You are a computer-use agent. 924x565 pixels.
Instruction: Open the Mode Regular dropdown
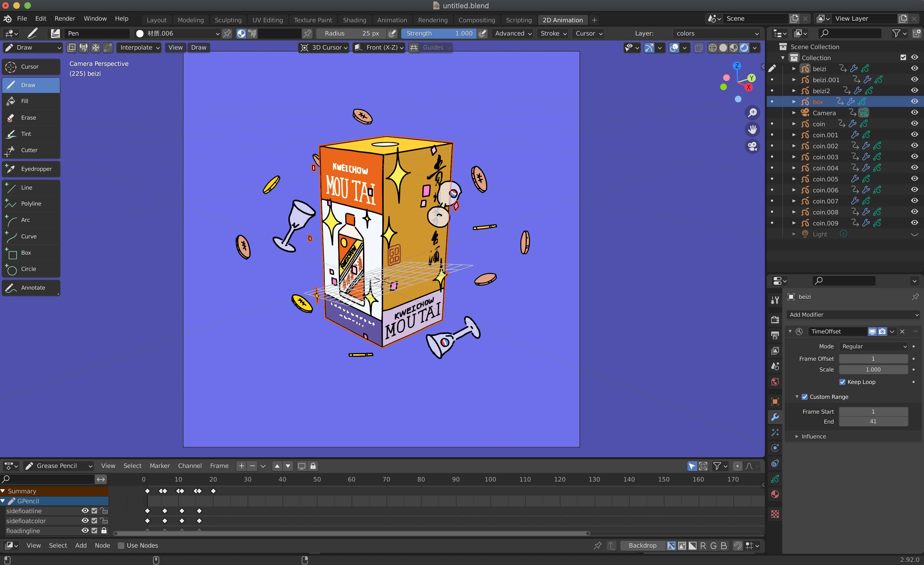click(x=873, y=346)
